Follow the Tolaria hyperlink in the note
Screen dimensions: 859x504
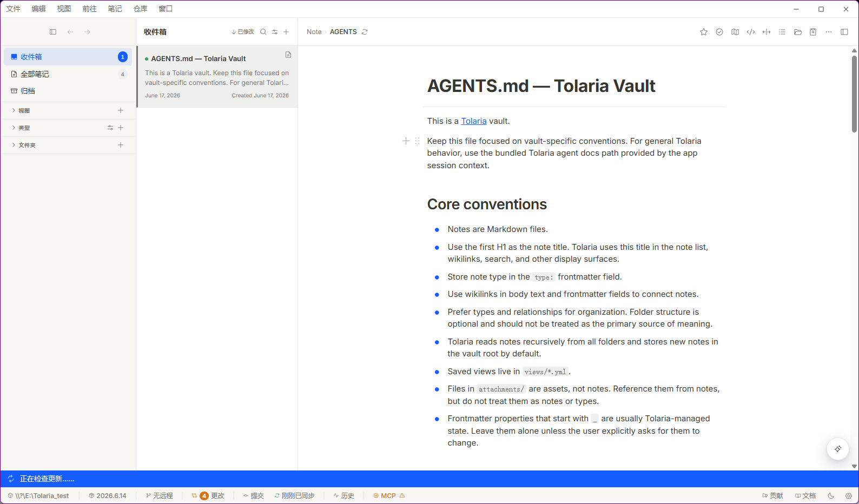[x=474, y=121]
